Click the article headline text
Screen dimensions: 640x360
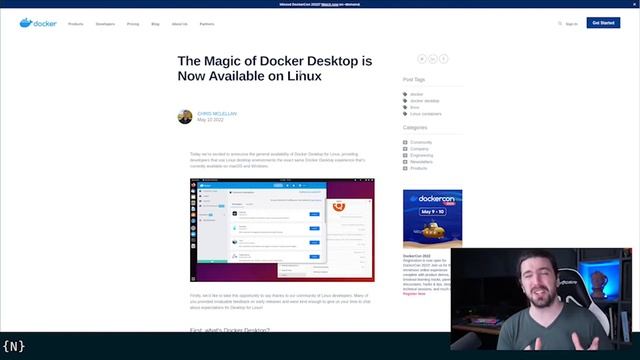tap(275, 68)
